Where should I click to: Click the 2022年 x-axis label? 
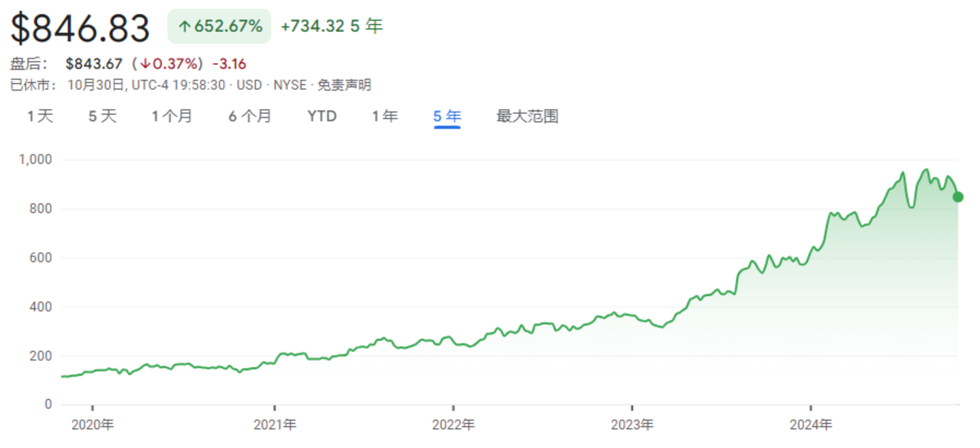pos(453,425)
